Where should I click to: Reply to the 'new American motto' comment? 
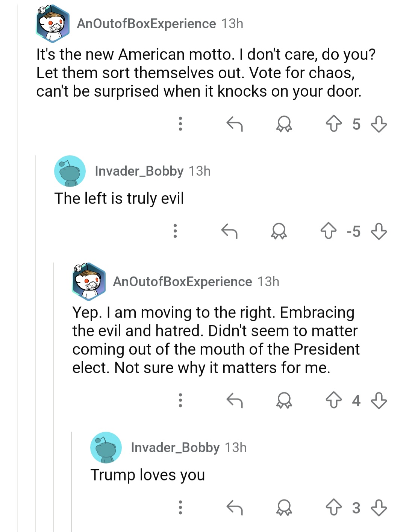click(x=235, y=124)
